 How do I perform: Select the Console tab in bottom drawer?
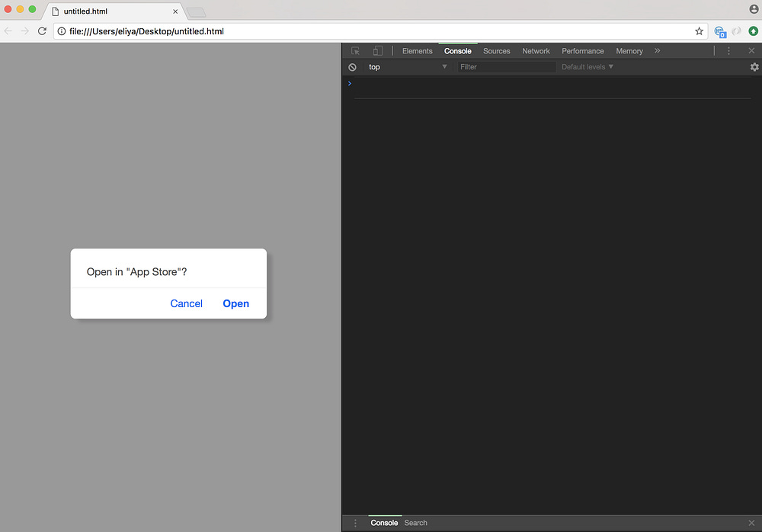384,523
